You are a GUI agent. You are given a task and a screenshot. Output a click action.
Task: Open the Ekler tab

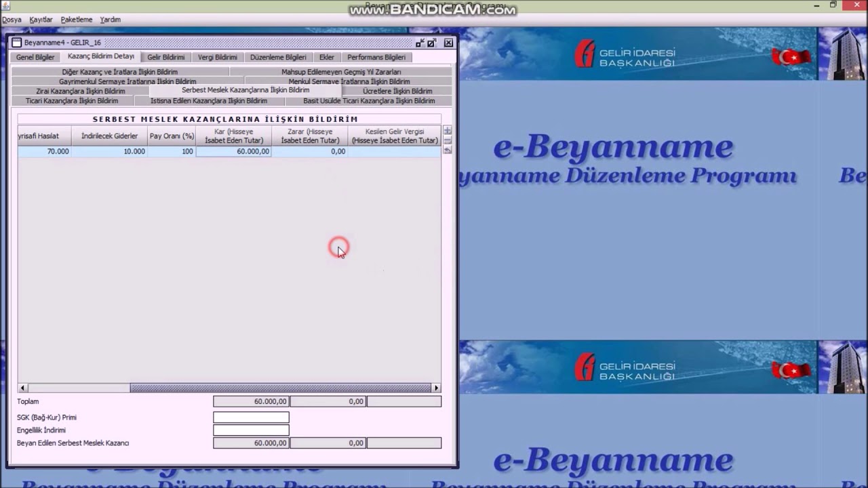point(327,58)
